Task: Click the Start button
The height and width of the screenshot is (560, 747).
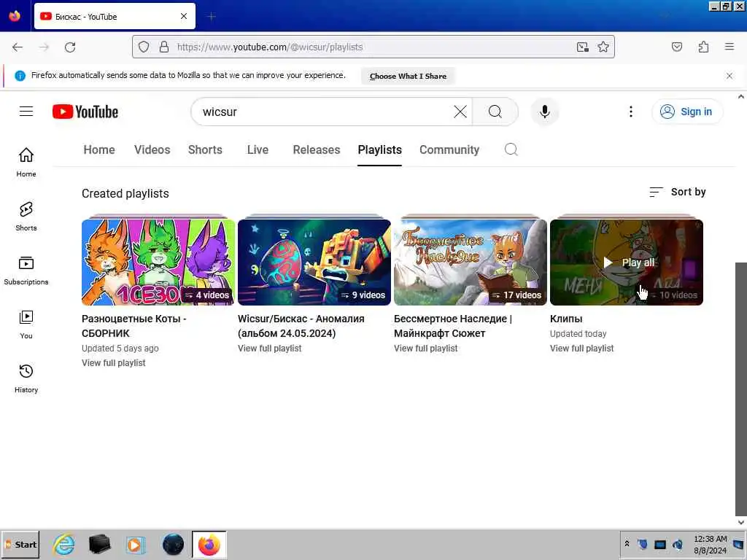Action: [20, 544]
